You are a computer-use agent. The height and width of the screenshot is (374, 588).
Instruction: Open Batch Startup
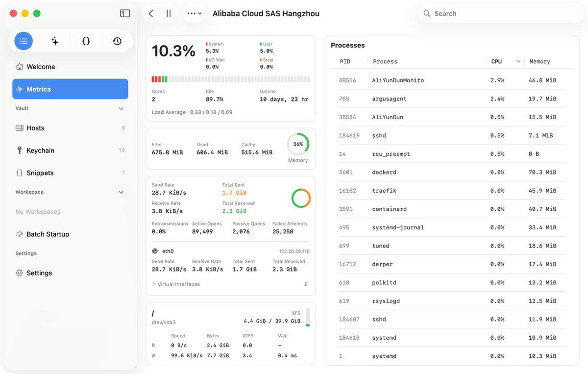(70, 234)
